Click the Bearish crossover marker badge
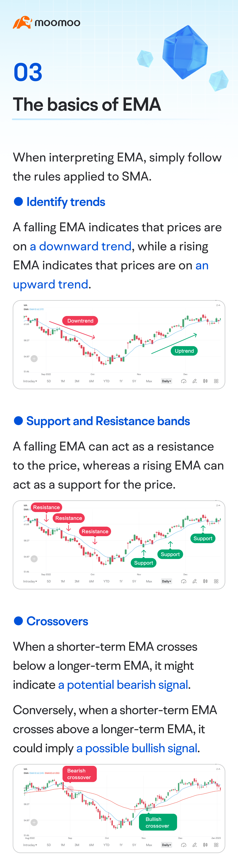 click(80, 774)
